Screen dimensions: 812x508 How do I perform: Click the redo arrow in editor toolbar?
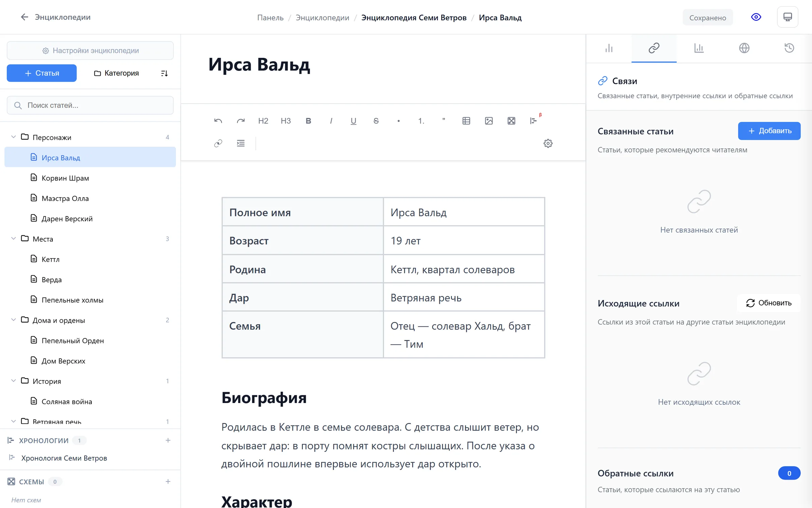tap(241, 121)
